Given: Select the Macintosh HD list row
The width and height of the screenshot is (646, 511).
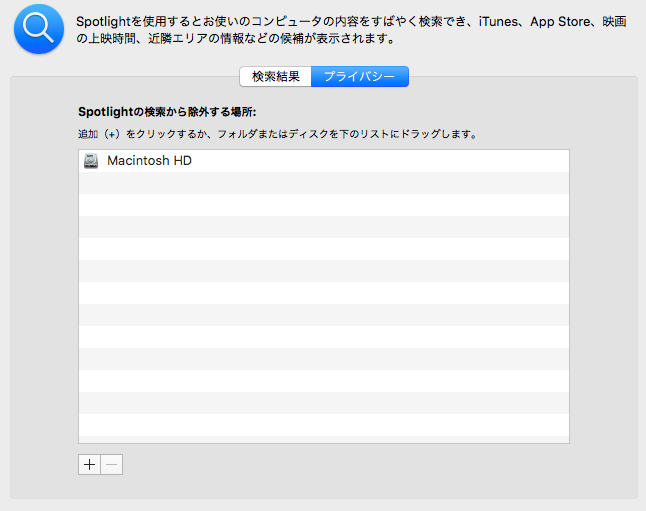Looking at the screenshot, I should point(324,161).
